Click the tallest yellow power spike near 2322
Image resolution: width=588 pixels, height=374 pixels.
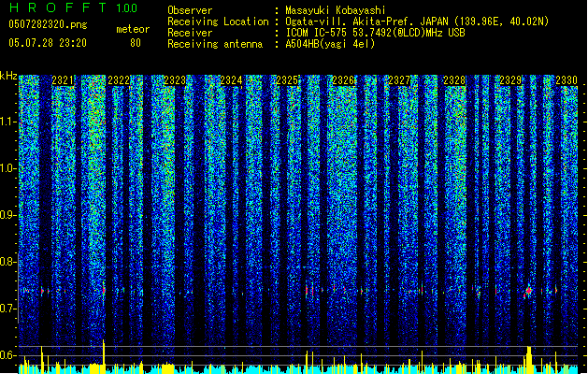click(104, 356)
